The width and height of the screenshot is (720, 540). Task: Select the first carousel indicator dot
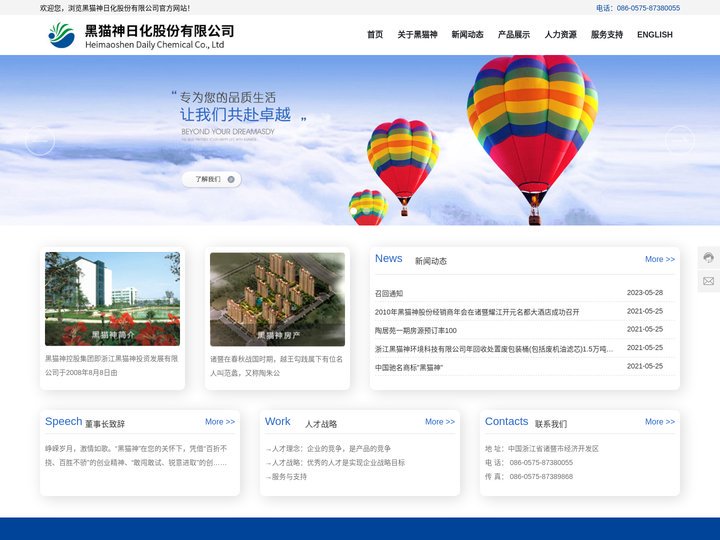click(354, 211)
